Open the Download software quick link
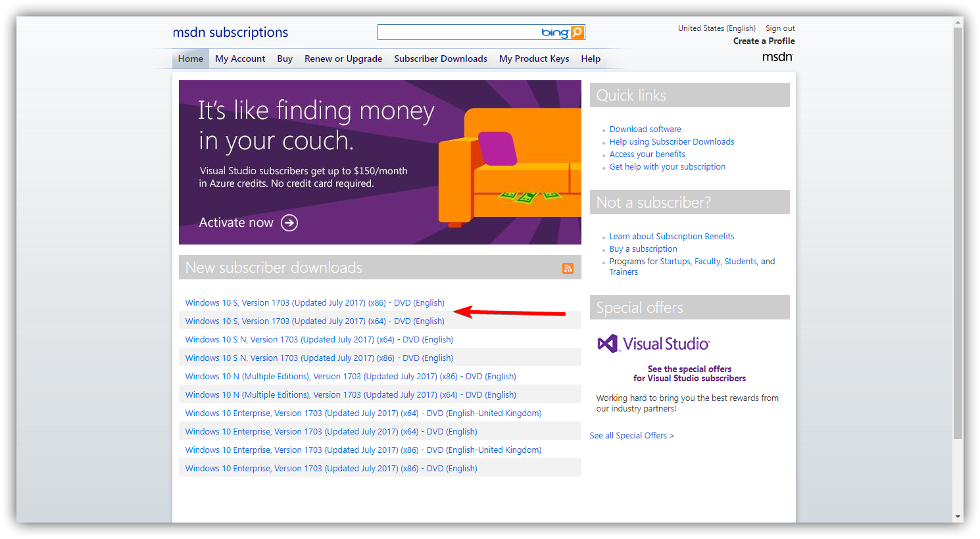Viewport: 980px width, 539px height. (x=645, y=129)
